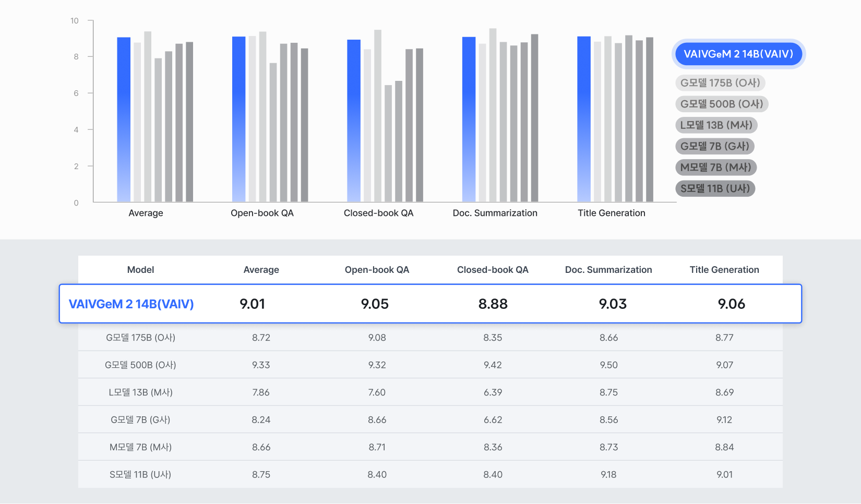Click the Average column header in table
Image resolution: width=861 pixels, height=504 pixels.
(261, 270)
